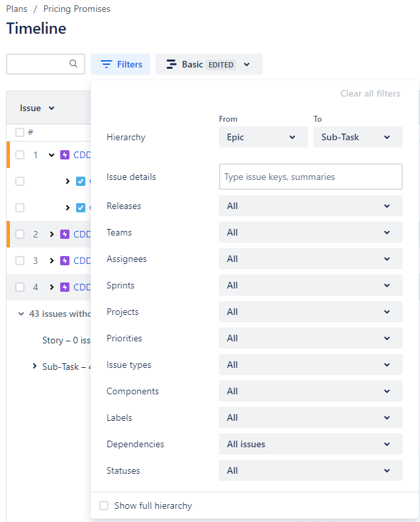
Task: Open the Releases filter dropdown
Action: [310, 206]
